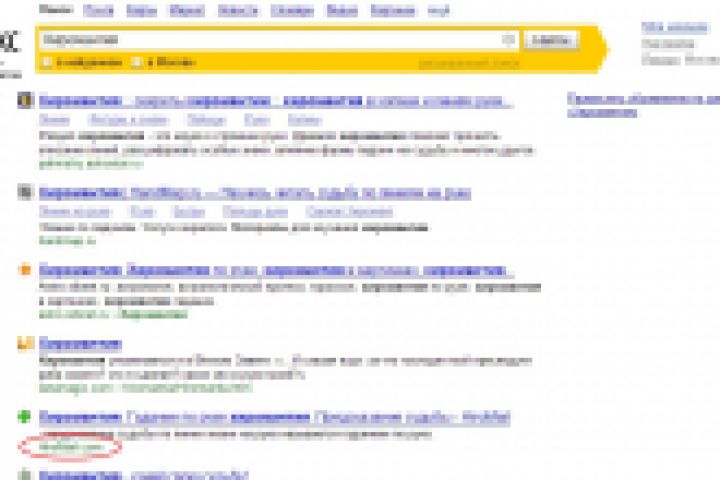
Task: Open the second search result title link
Action: [x=255, y=193]
